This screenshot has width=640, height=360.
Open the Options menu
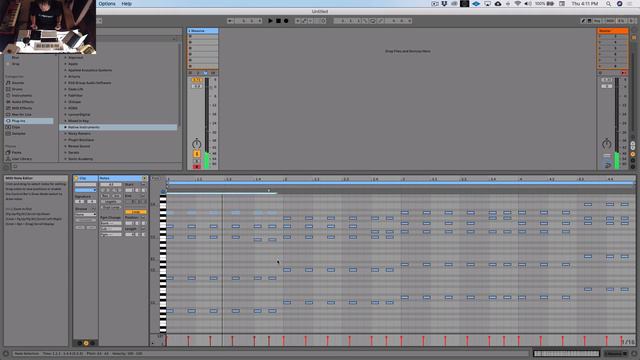pyautogui.click(x=107, y=4)
